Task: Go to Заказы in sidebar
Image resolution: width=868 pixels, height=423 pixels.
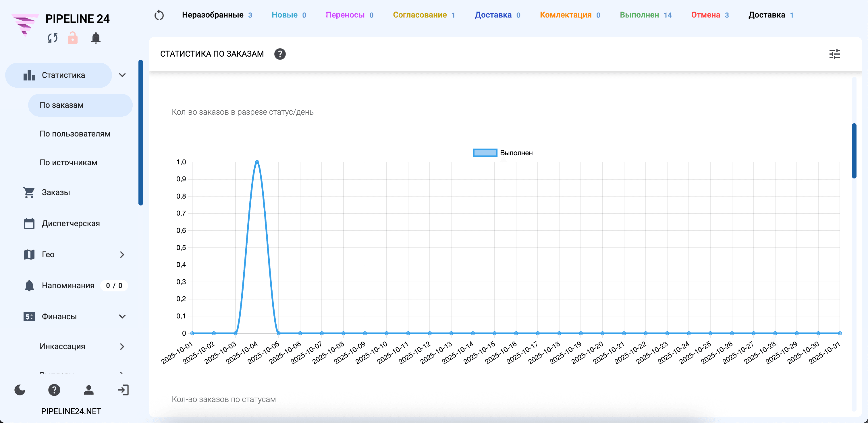Action: (56, 193)
